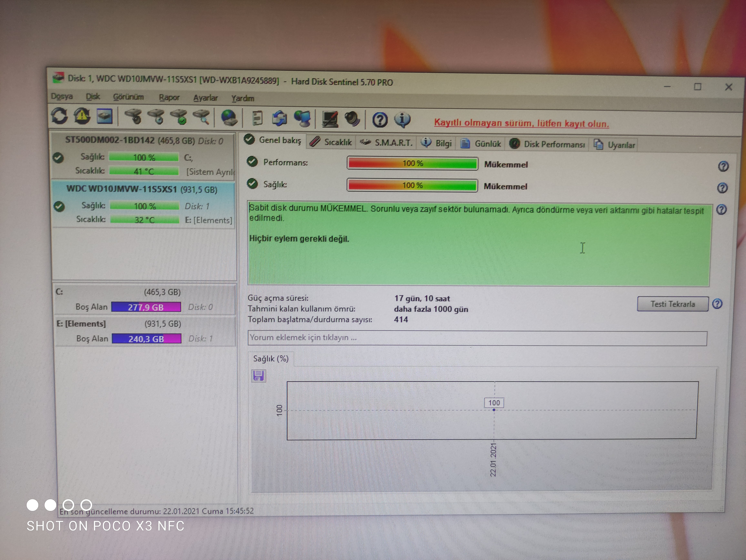Viewport: 746px width, 560px height.
Task: Click the globe over disk toolbar icon
Action: coord(229,118)
